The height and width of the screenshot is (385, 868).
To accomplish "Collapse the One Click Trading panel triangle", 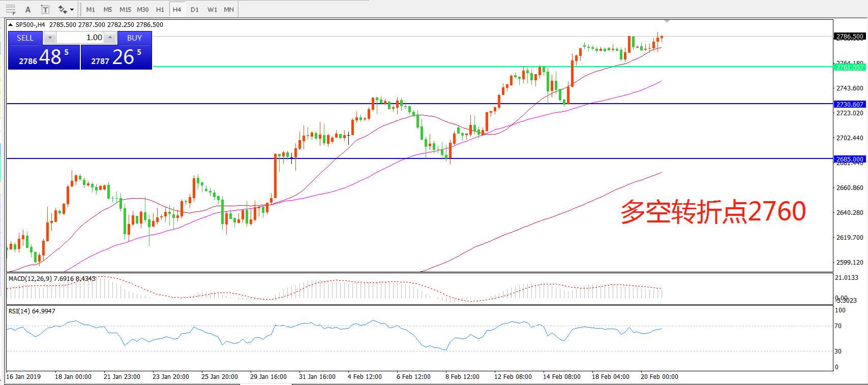I will [x=10, y=25].
